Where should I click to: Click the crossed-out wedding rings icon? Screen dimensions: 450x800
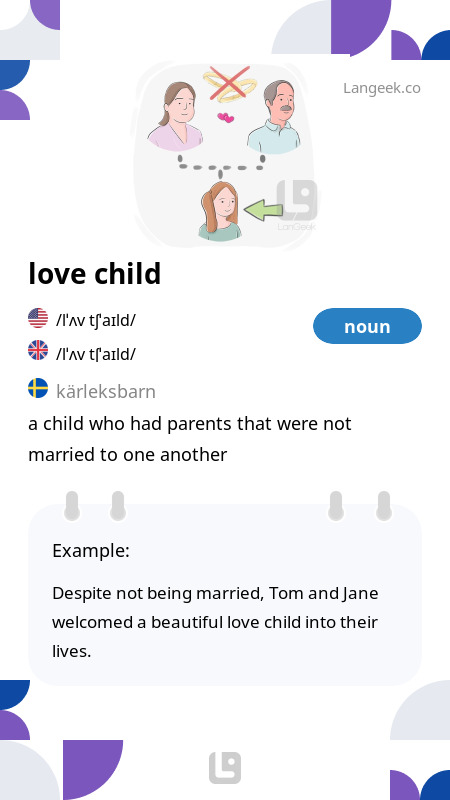point(229,83)
